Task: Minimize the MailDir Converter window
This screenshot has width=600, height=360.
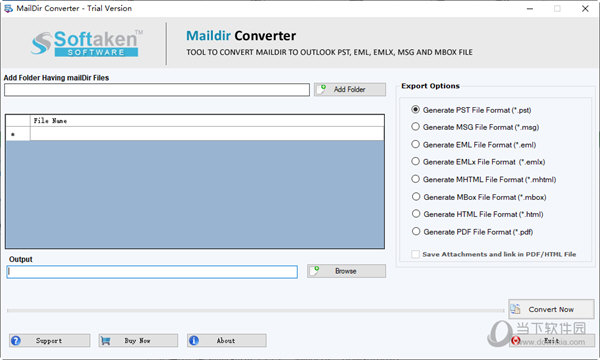Action: point(530,8)
